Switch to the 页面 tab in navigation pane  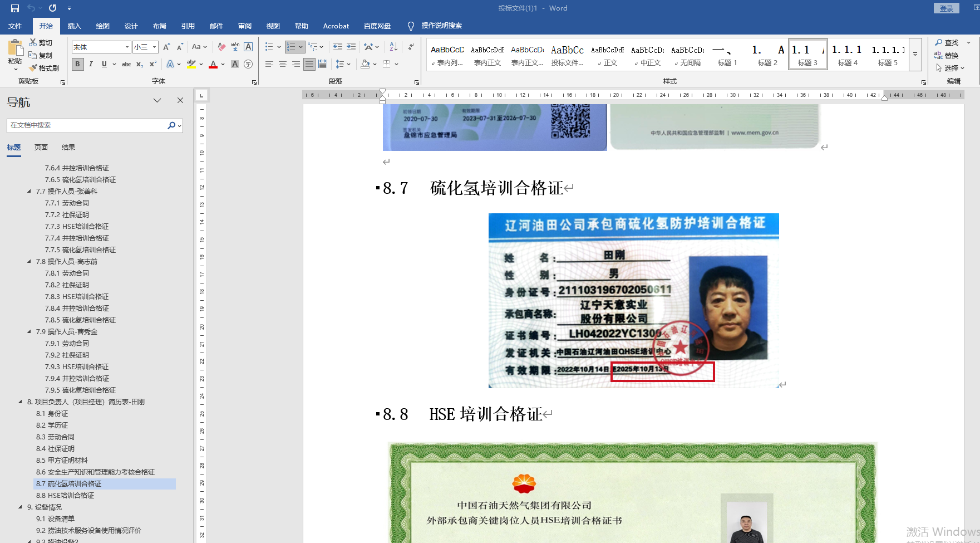[41, 148]
